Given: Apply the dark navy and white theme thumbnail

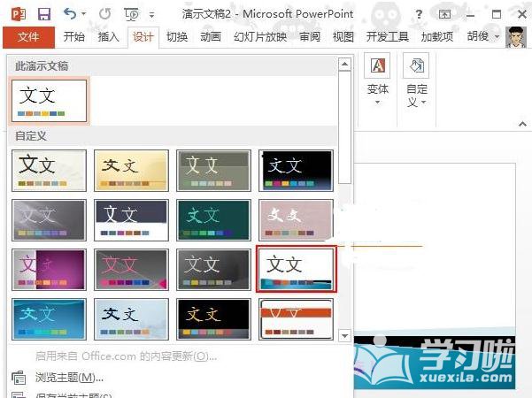Looking at the screenshot, I should 131,220.
